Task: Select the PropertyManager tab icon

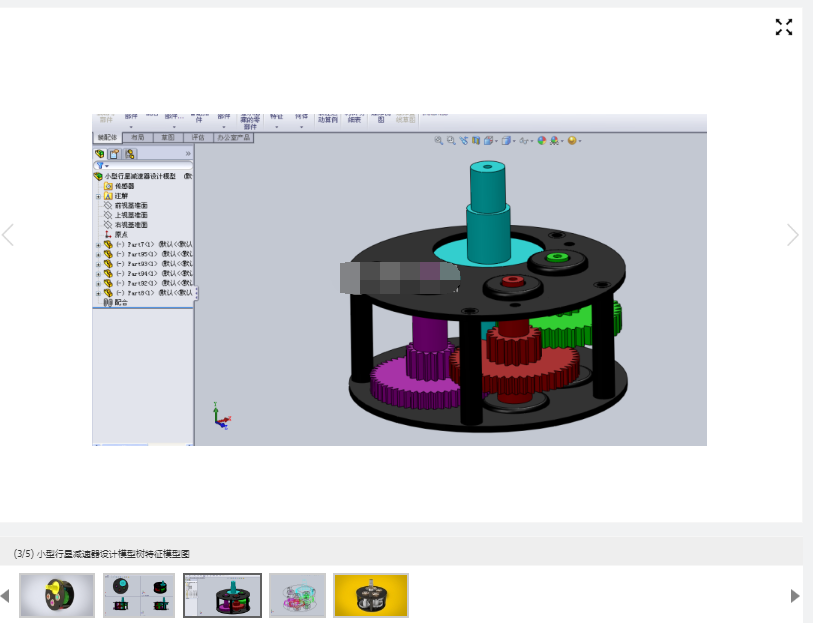Action: tap(115, 154)
